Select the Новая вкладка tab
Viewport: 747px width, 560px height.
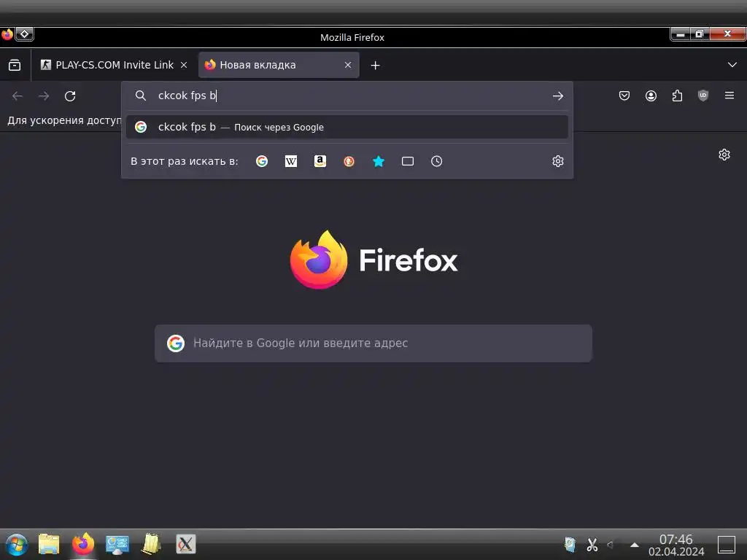tap(279, 65)
